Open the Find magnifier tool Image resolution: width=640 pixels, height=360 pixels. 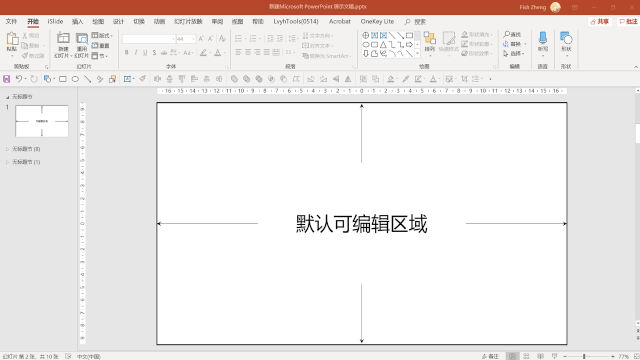pyautogui.click(x=512, y=35)
